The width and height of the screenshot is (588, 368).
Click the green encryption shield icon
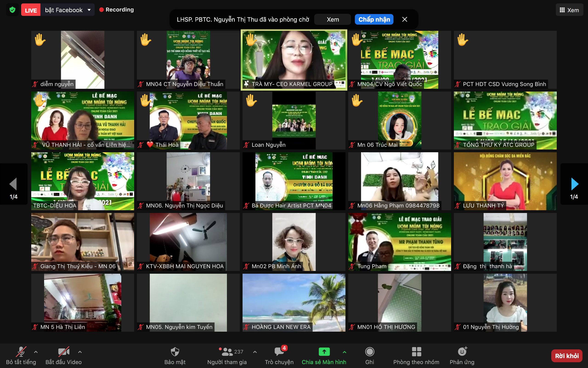(12, 10)
